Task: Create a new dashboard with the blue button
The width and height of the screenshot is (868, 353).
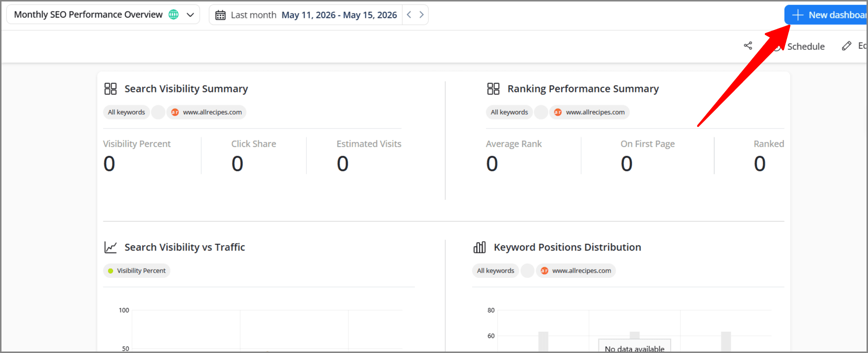Action: coord(826,15)
